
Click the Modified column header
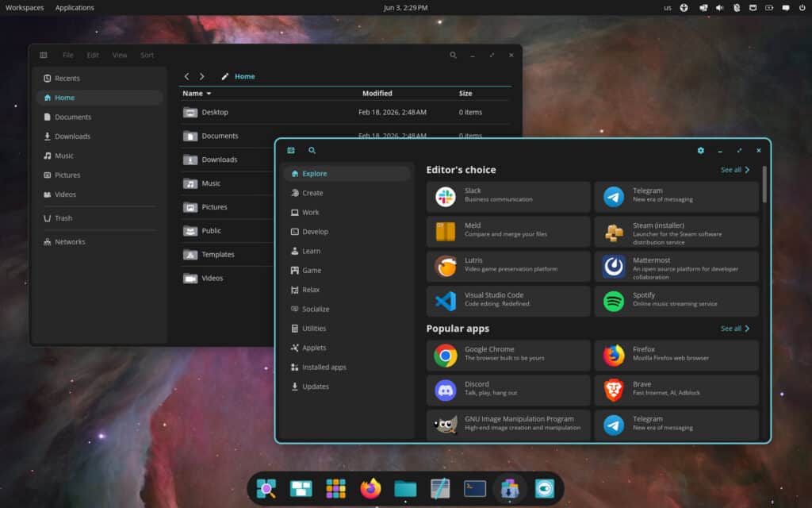[377, 94]
